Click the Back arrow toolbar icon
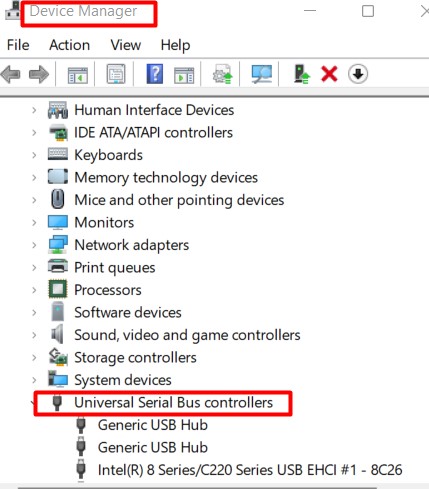Image resolution: width=429 pixels, height=489 pixels. 11,74
